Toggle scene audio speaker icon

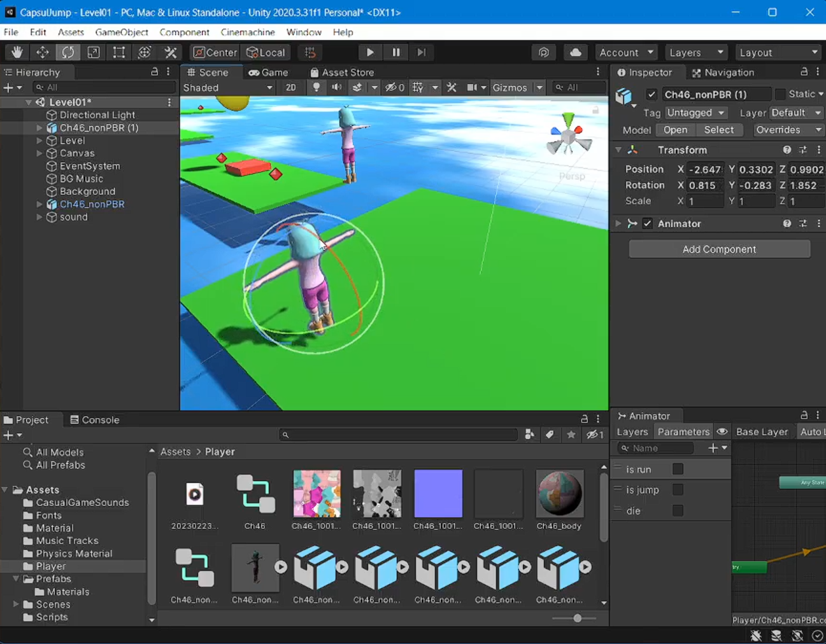[x=336, y=88]
